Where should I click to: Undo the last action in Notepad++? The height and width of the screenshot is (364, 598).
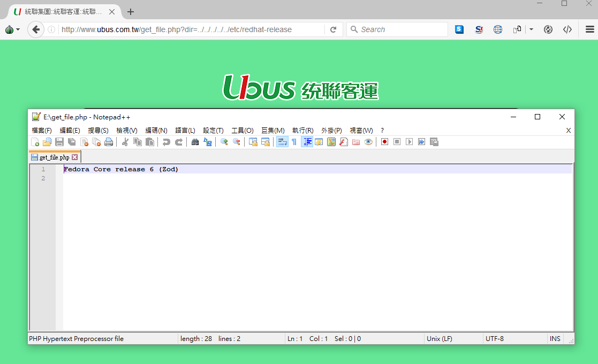[x=166, y=142]
